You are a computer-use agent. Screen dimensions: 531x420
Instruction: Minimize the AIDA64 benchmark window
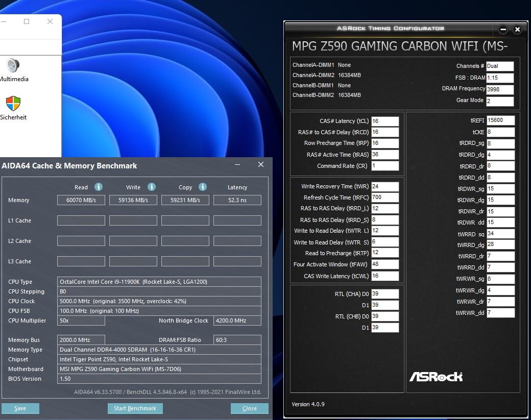pyautogui.click(x=237, y=164)
